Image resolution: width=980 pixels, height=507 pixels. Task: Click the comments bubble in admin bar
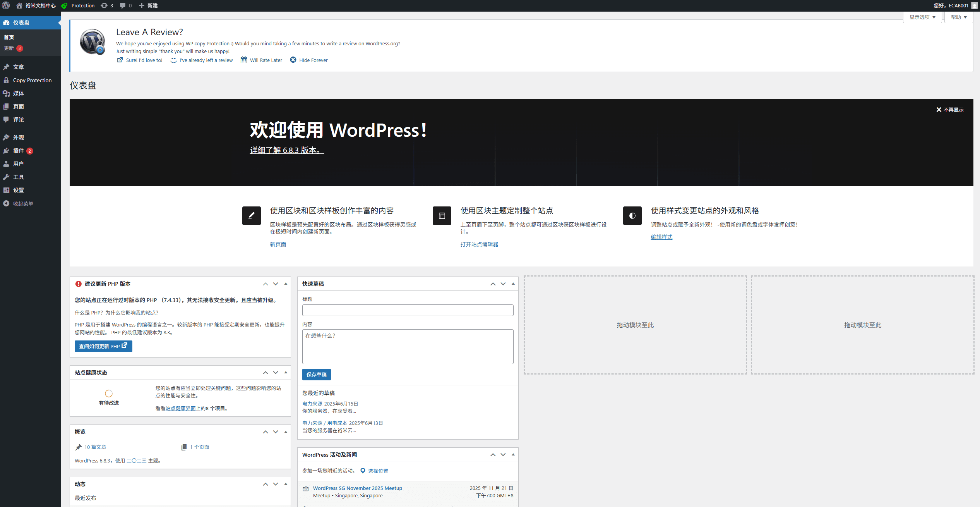pos(123,5)
